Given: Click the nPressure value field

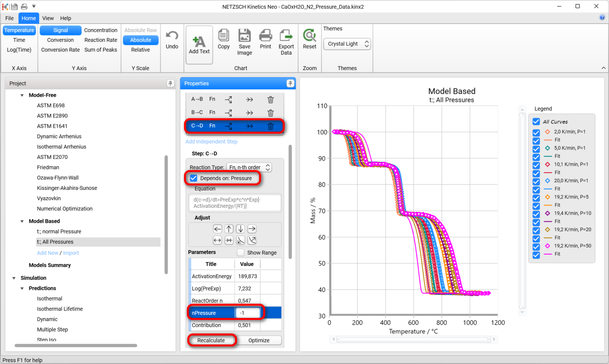Looking at the screenshot, I should click(248, 313).
